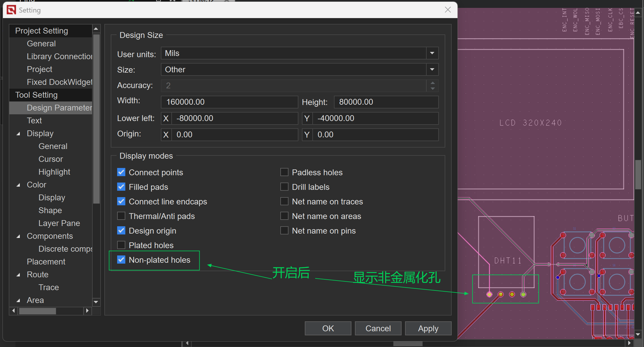Click the Width input field
644x347 pixels.
pyautogui.click(x=229, y=102)
